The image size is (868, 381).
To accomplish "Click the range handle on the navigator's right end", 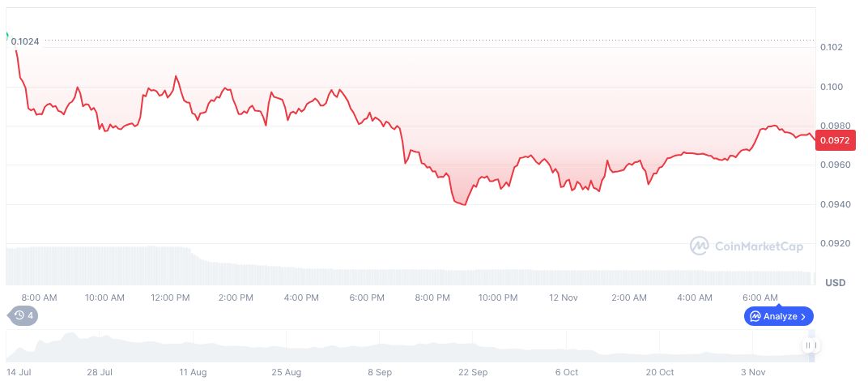I will (811, 346).
